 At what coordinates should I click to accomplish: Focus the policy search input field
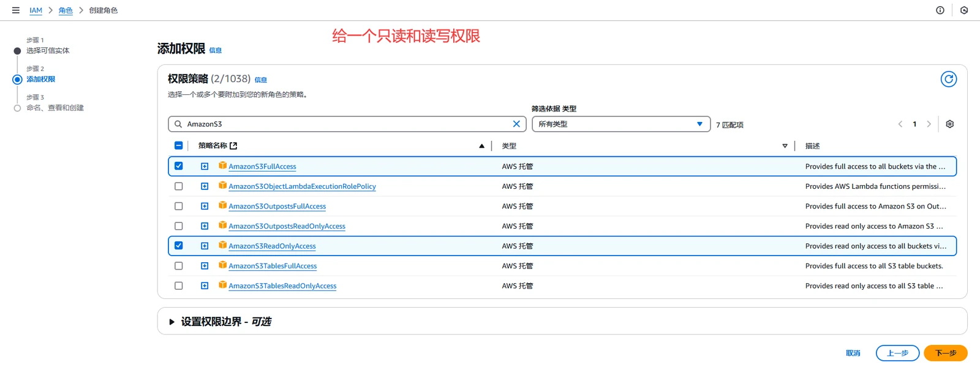click(347, 124)
